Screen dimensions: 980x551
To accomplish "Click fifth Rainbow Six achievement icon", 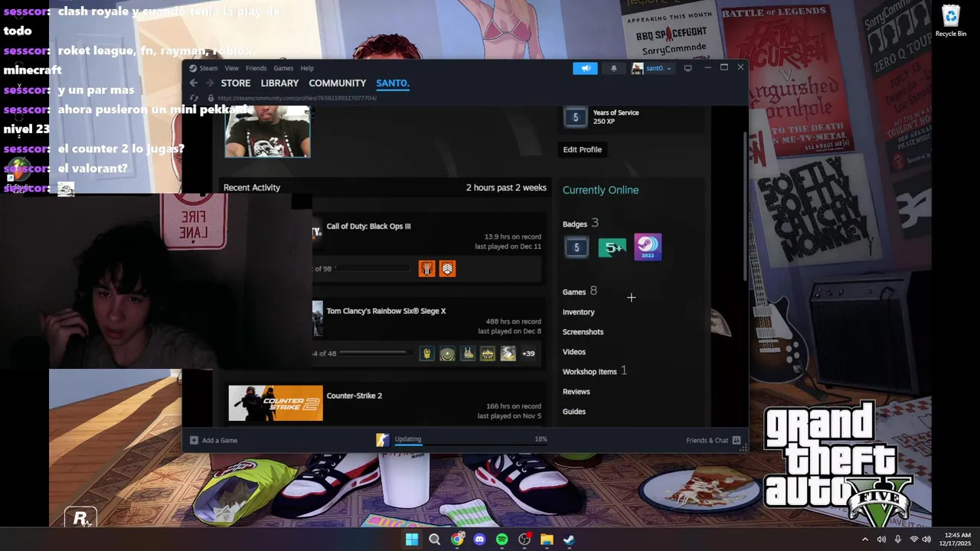I will pyautogui.click(x=508, y=354).
